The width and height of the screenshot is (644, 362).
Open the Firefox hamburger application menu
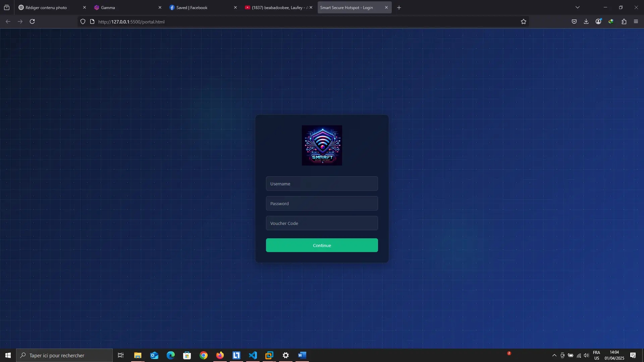636,22
